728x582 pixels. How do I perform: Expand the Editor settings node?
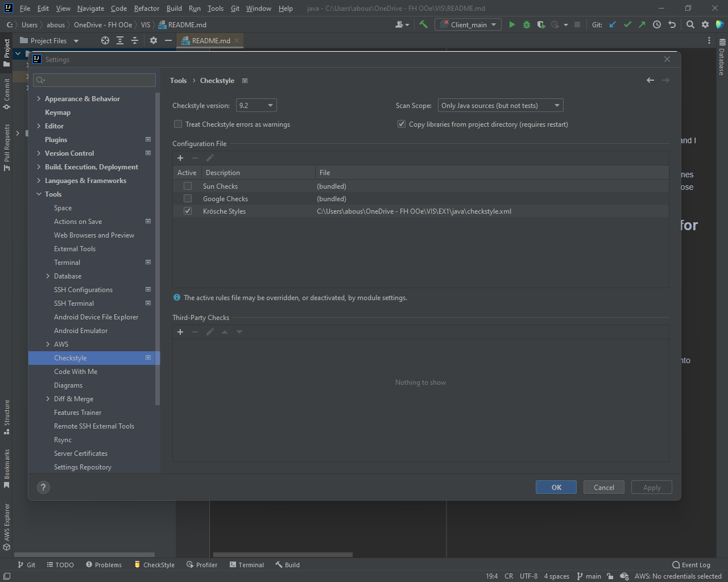(39, 126)
